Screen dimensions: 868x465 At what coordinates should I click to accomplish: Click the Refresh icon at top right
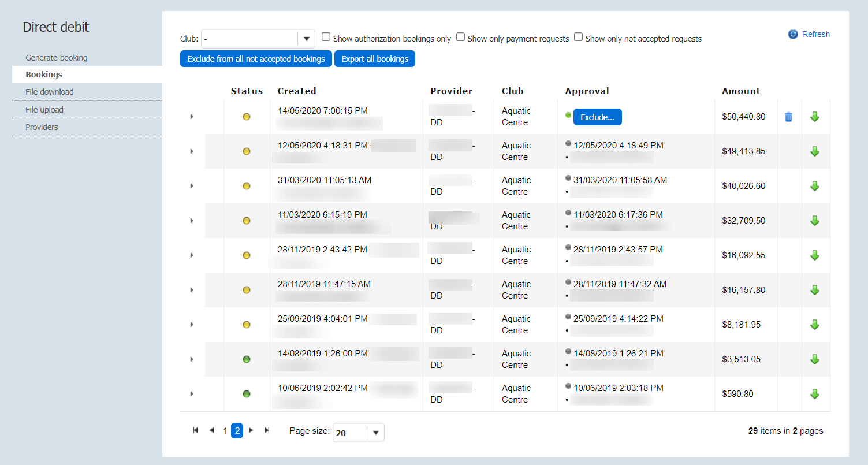793,35
